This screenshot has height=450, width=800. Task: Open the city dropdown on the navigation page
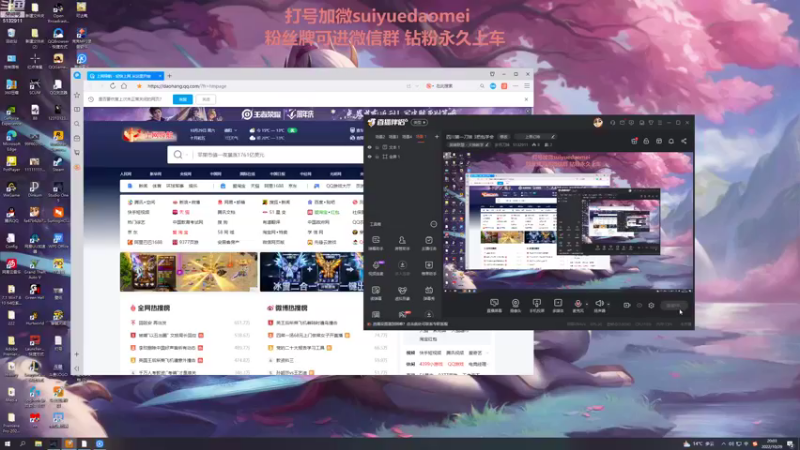pos(230,130)
